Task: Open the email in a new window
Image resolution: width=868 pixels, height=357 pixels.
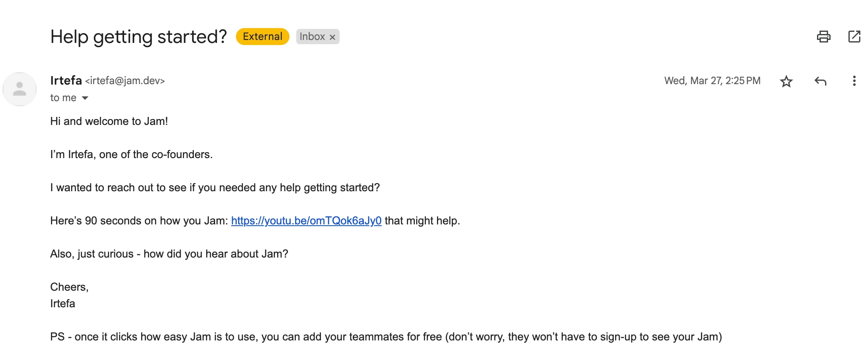Action: [854, 37]
